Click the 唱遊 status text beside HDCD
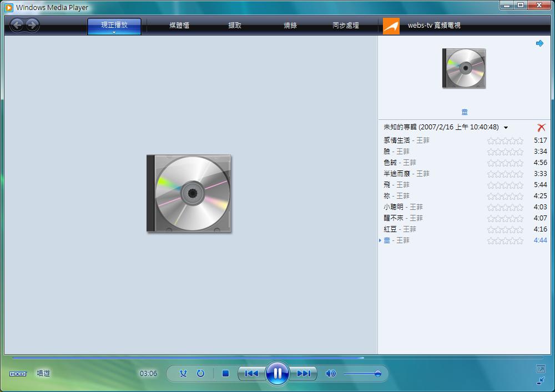Image resolution: width=555 pixels, height=392 pixels. (43, 373)
